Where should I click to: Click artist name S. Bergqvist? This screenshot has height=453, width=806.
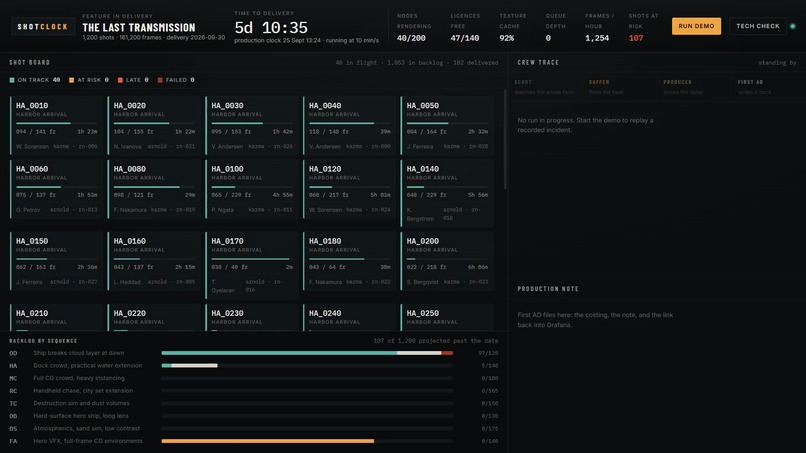click(423, 282)
